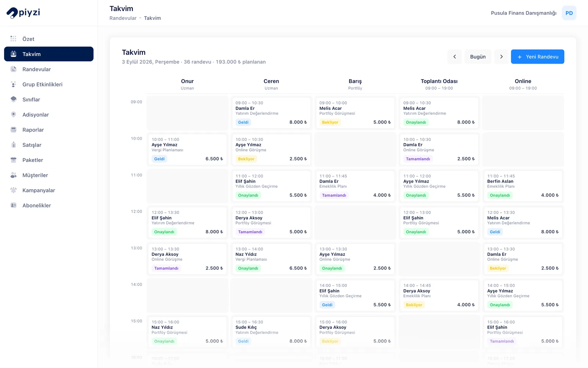The image size is (588, 368).
Task: Go to previous day with left chevron
Action: click(455, 57)
